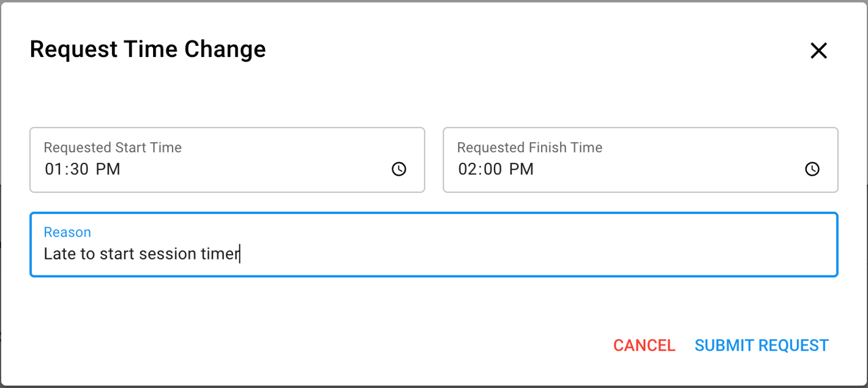Click the Reason field label
Viewport: 868px width, 388px height.
(x=67, y=232)
